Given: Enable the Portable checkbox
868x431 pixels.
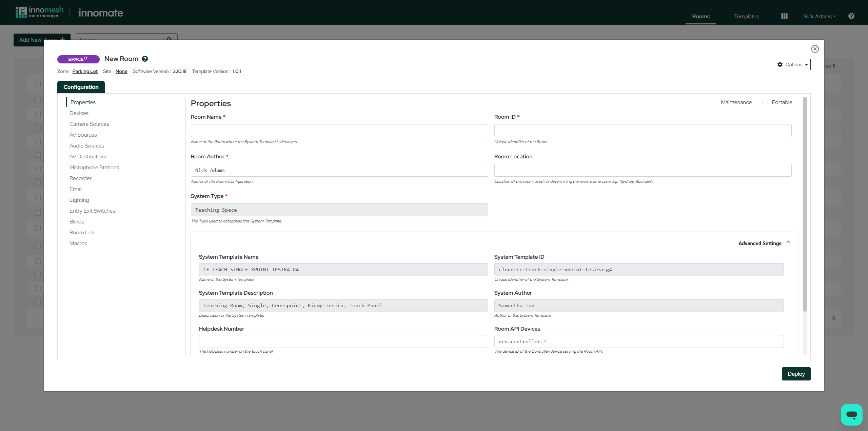Looking at the screenshot, I should 765,102.
